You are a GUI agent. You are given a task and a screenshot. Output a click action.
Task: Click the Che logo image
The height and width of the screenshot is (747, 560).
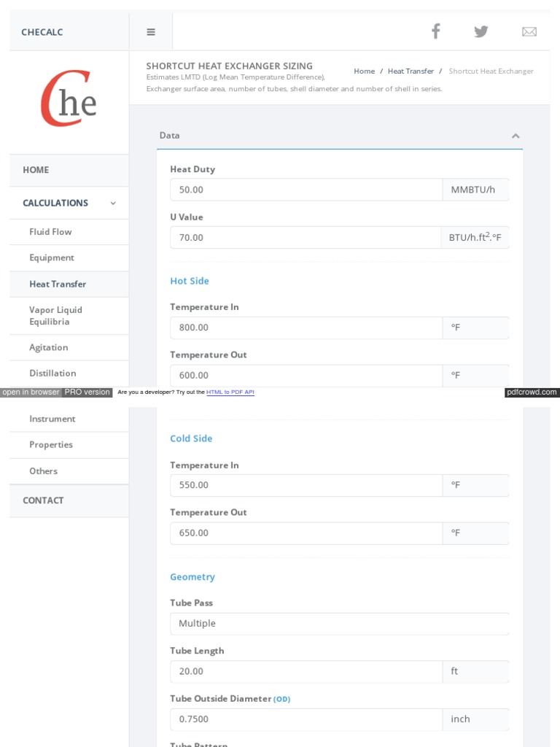[x=69, y=98]
